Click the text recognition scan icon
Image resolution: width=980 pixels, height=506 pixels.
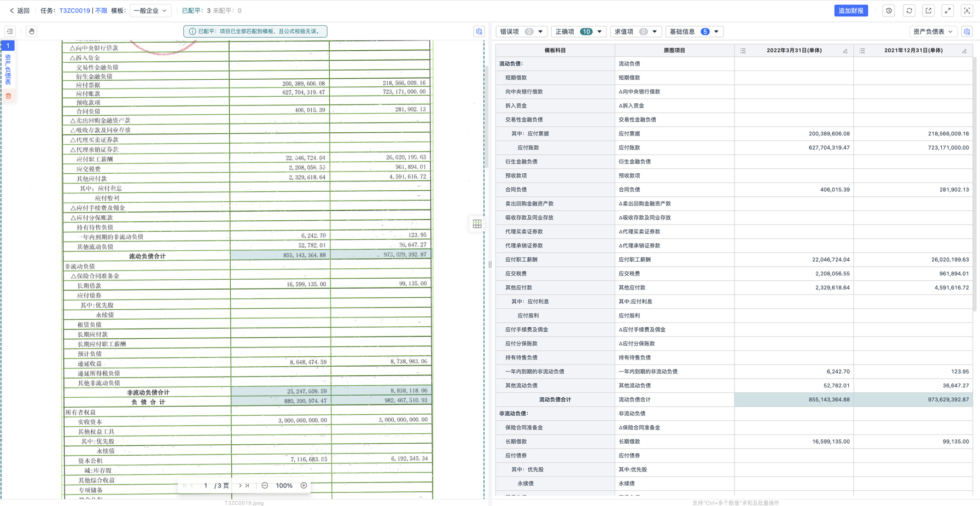tap(967, 10)
